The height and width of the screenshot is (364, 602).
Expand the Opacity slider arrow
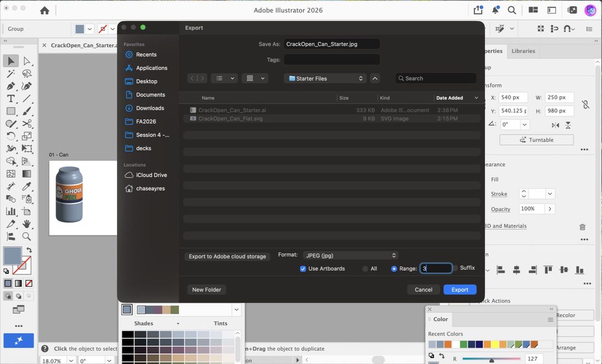[x=550, y=209]
